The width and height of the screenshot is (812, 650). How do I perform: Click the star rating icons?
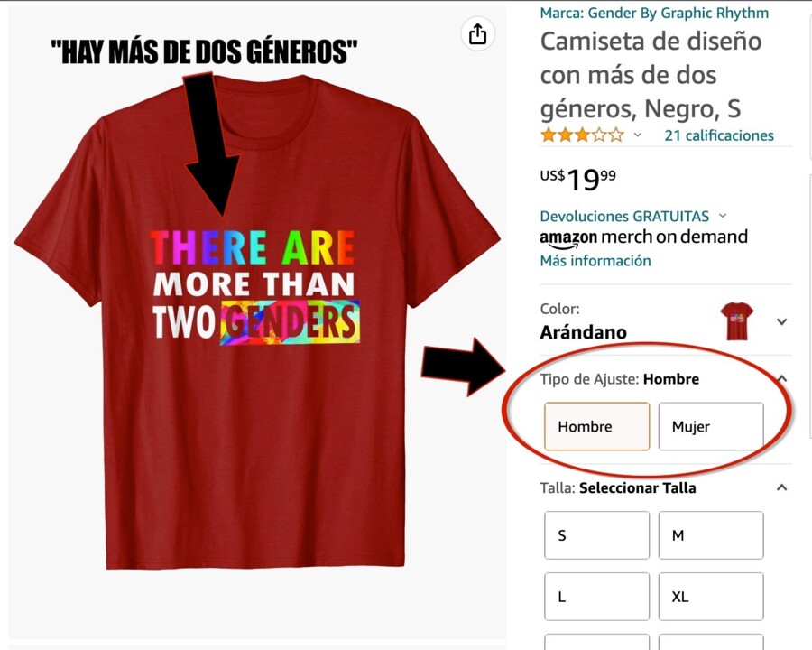pyautogui.click(x=582, y=135)
